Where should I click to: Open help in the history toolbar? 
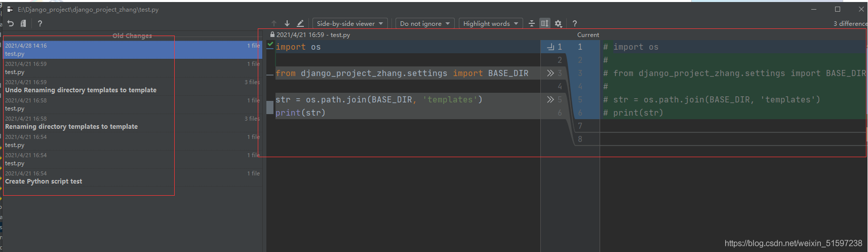(40, 23)
